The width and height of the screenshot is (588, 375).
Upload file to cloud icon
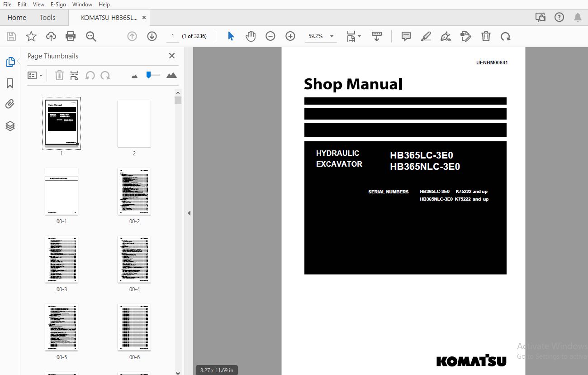click(51, 36)
